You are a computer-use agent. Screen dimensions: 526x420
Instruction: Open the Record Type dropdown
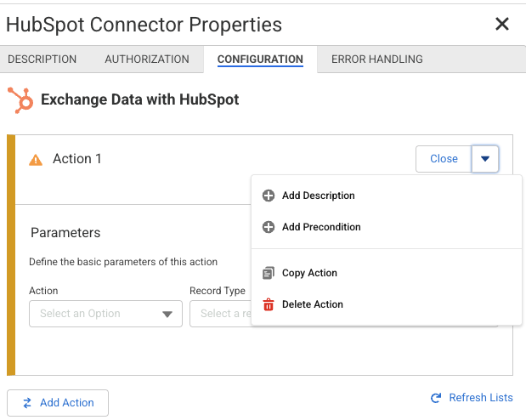click(219, 314)
